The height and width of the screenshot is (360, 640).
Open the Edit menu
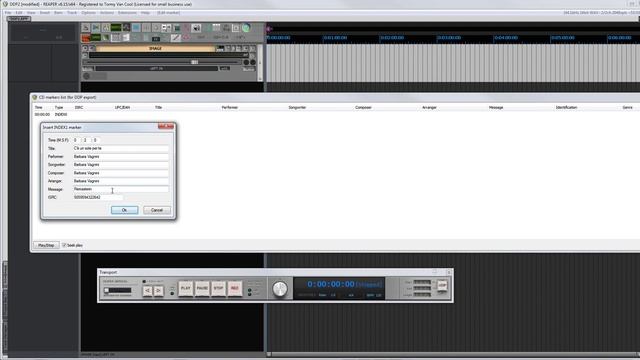click(19, 13)
